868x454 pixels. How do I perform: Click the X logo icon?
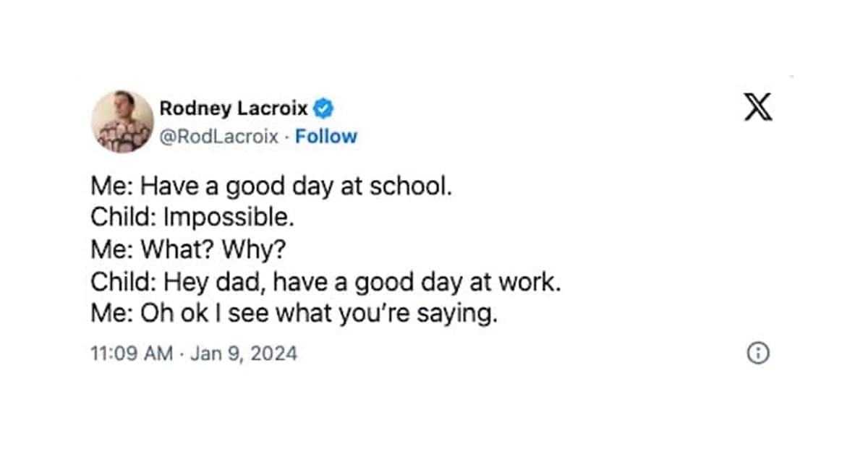(758, 108)
